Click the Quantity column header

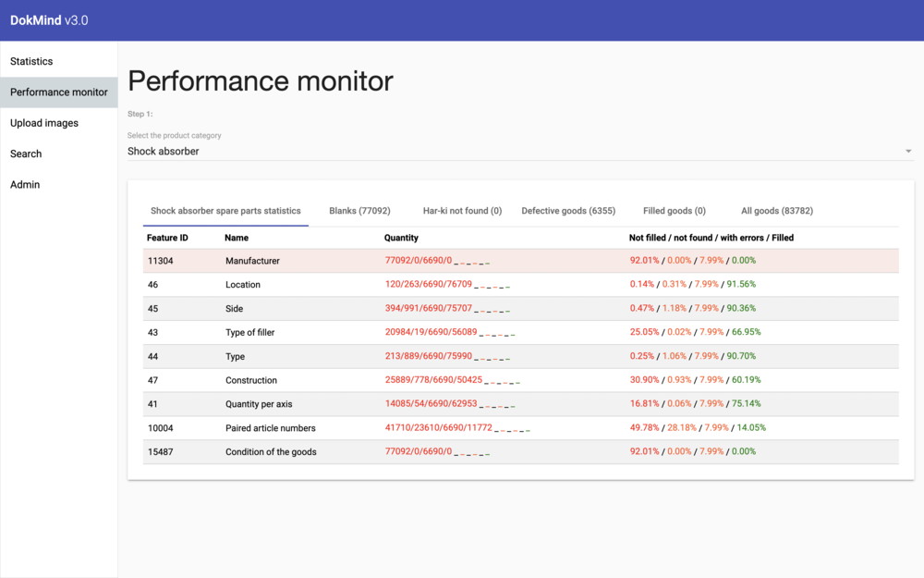(x=401, y=238)
